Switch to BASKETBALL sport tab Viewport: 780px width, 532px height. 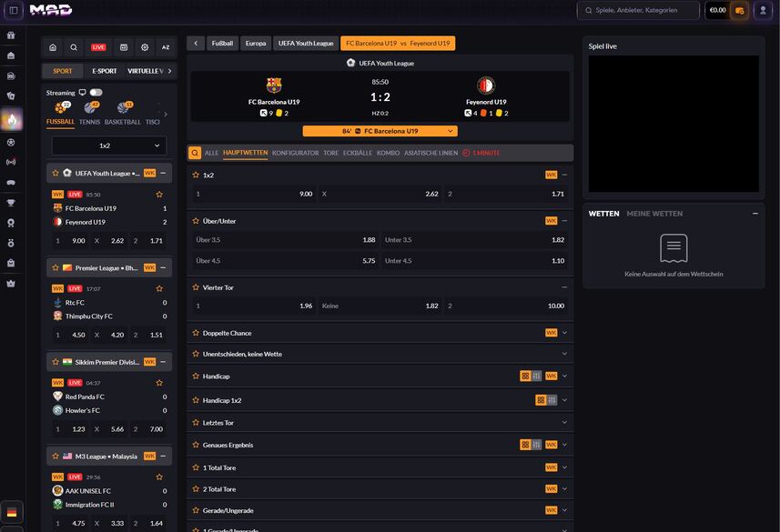[x=122, y=114]
